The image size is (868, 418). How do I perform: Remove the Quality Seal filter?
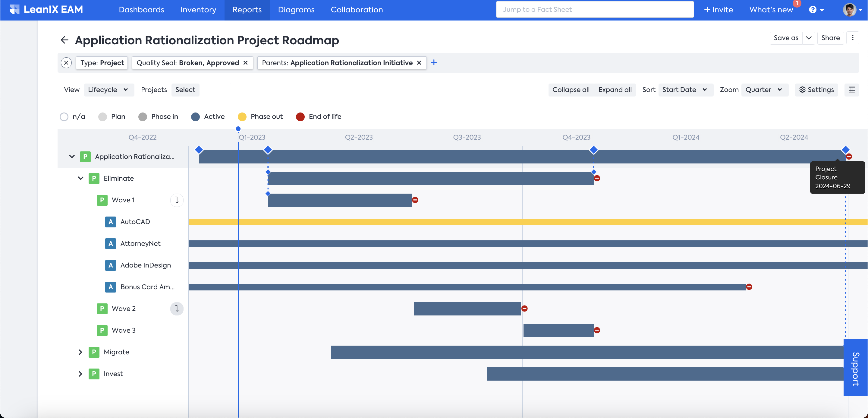(246, 63)
